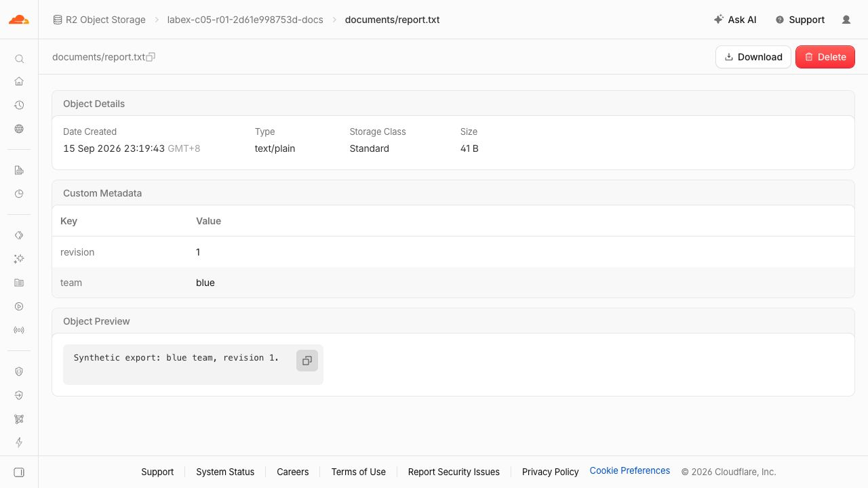Open the sparkles AI icon in sidebar

pos(19,259)
